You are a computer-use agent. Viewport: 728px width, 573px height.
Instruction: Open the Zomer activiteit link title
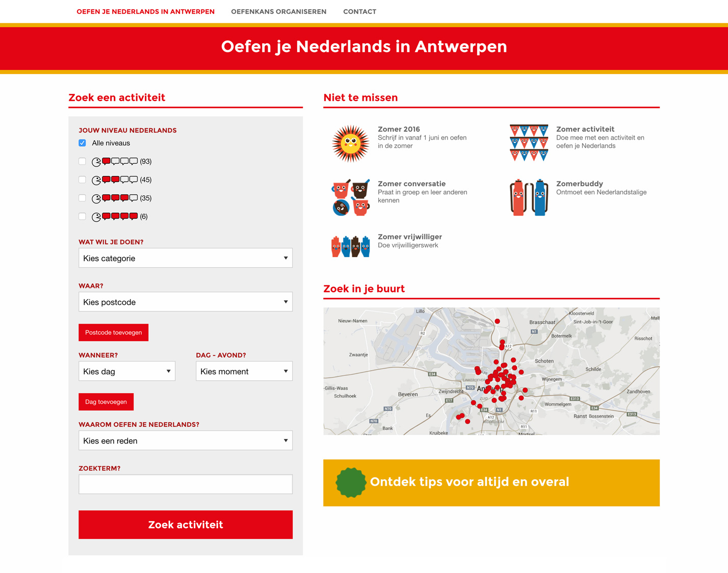[585, 129]
